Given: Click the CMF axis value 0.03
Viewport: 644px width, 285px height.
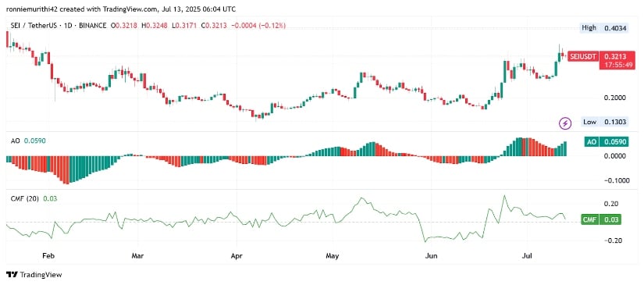Looking at the screenshot, I should point(610,220).
